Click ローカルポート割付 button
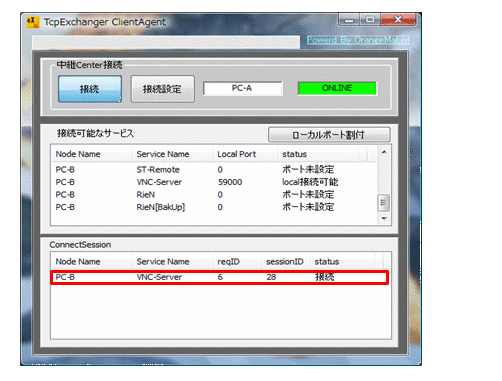 pyautogui.click(x=329, y=135)
